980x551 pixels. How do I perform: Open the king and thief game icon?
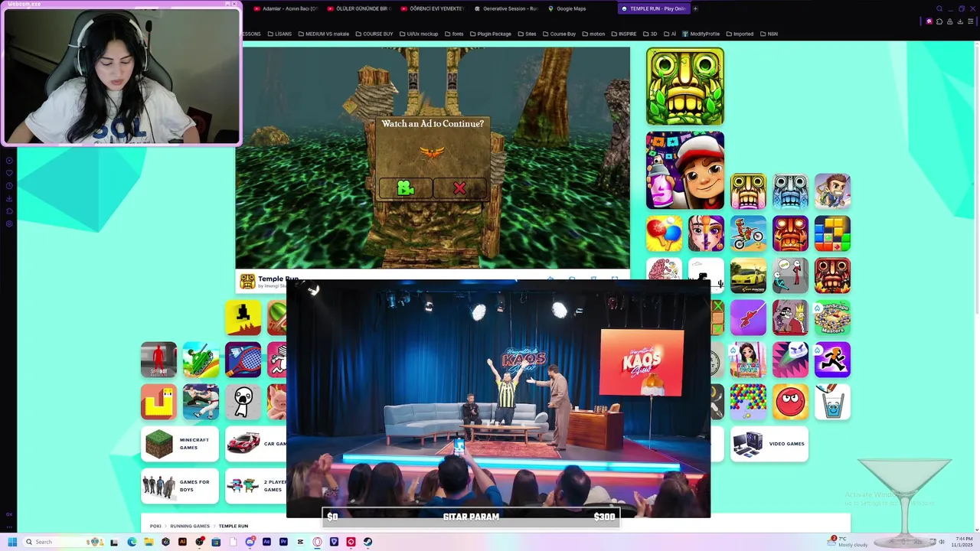790,318
